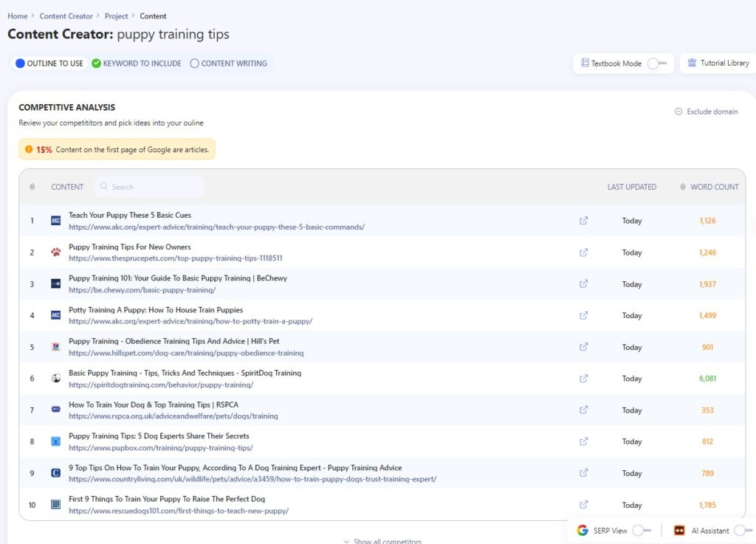Open external link for 5 Dog Experts row
This screenshot has width=756, height=544.
pyautogui.click(x=583, y=441)
